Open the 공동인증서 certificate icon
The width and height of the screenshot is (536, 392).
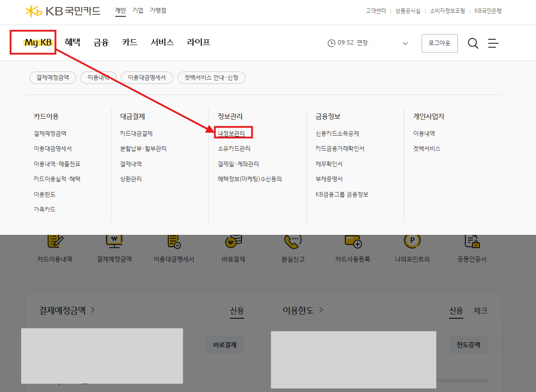point(472,241)
